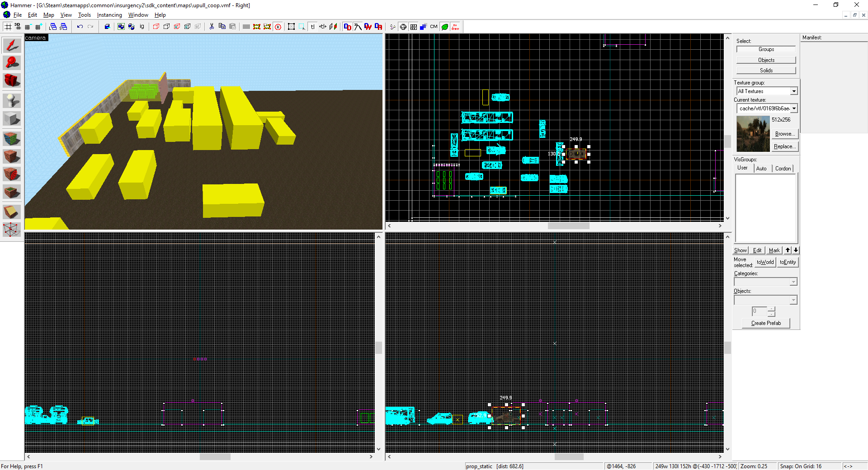Click the Save Window State icon
The height and width of the screenshot is (470, 868).
coord(63,27)
